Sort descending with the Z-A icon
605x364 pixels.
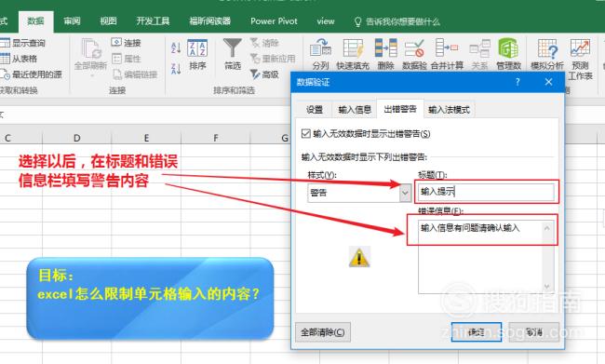click(176, 69)
